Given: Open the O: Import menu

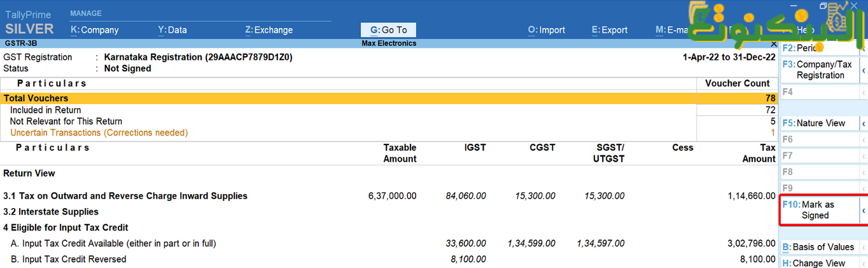Looking at the screenshot, I should click(547, 30).
